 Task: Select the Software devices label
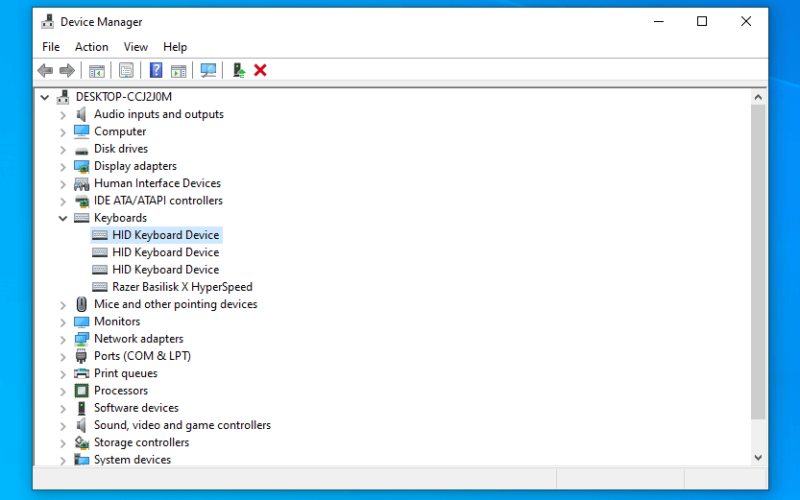[x=136, y=408]
